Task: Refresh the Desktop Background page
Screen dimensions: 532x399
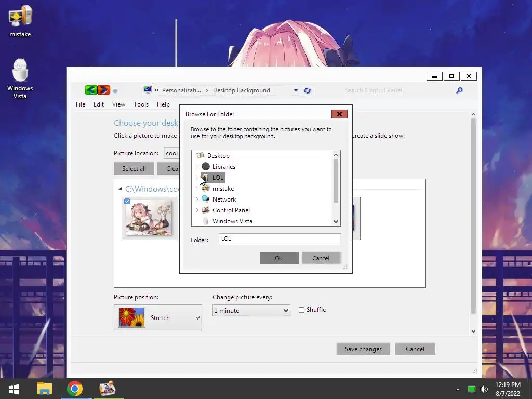Action: (308, 90)
